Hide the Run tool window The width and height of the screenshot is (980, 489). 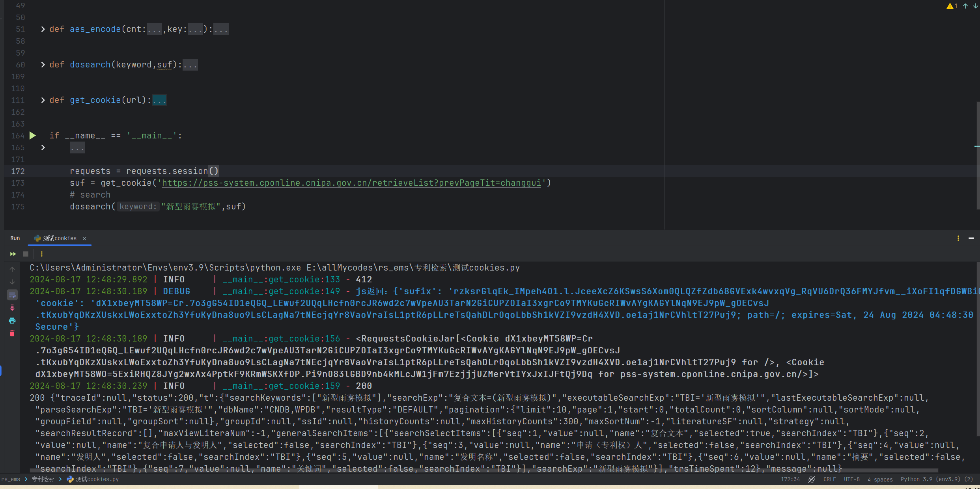[971, 238]
